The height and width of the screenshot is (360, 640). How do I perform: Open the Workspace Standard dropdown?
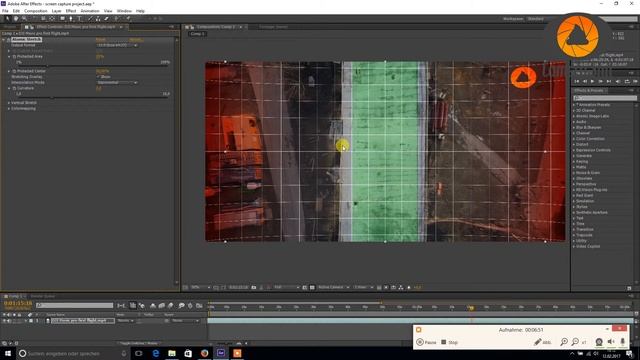(x=536, y=19)
